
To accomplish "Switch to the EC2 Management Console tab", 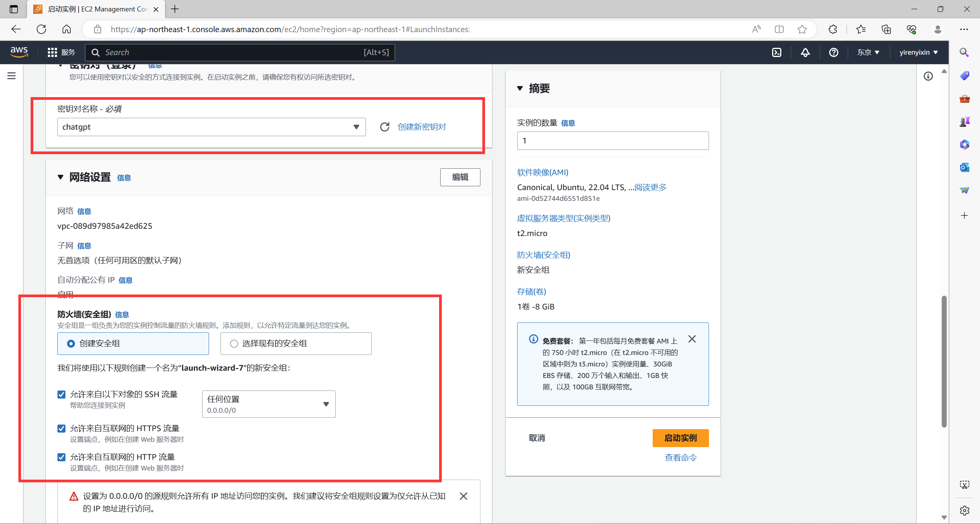I will [x=96, y=9].
